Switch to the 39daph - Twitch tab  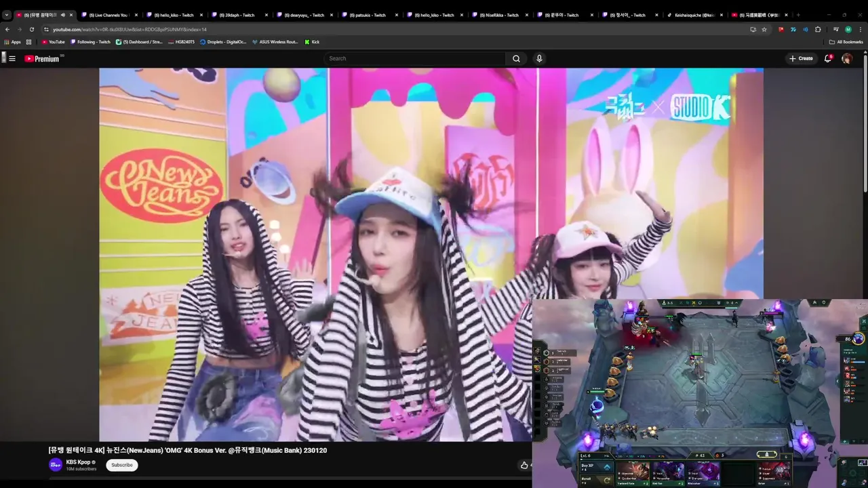[238, 15]
